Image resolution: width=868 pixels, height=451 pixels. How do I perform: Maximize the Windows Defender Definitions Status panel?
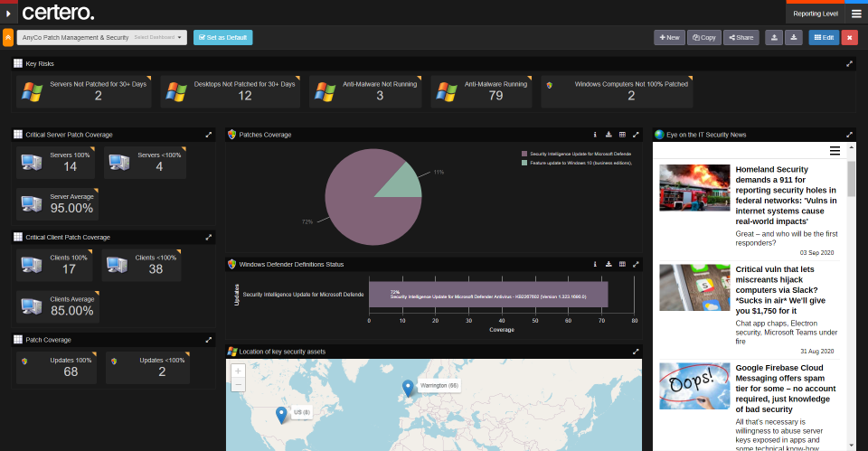636,264
